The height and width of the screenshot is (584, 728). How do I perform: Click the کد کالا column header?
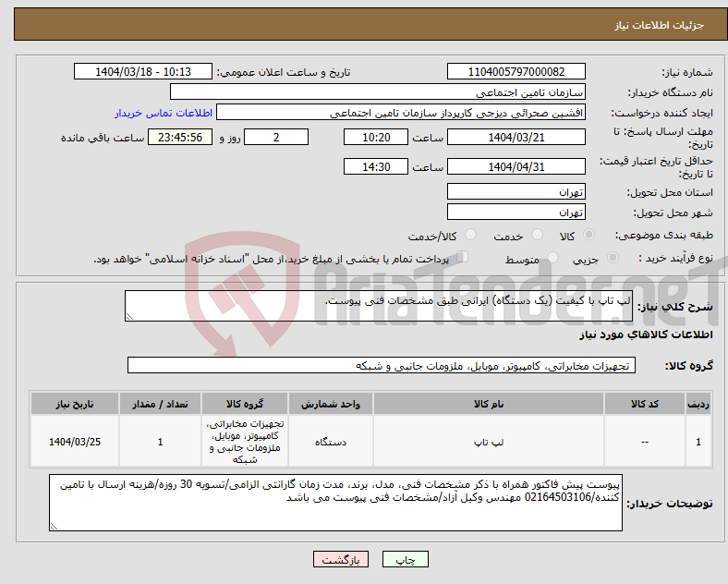click(x=645, y=404)
